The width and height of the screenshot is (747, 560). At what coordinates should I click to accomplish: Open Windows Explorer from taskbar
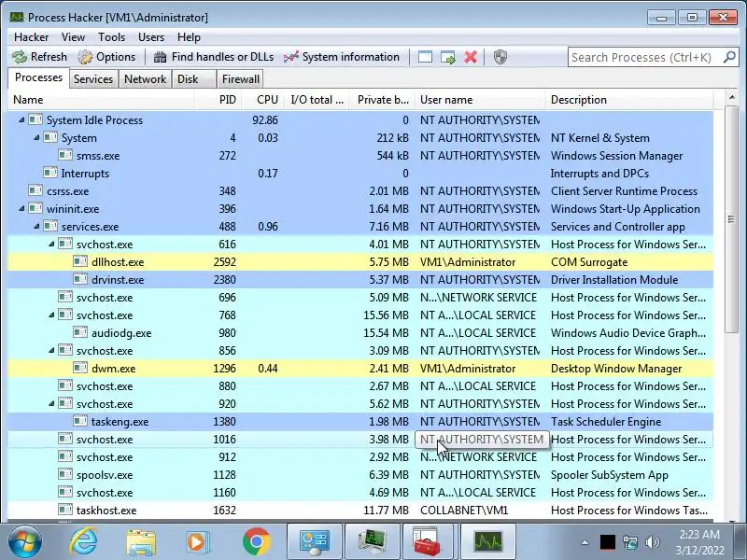coord(141,543)
